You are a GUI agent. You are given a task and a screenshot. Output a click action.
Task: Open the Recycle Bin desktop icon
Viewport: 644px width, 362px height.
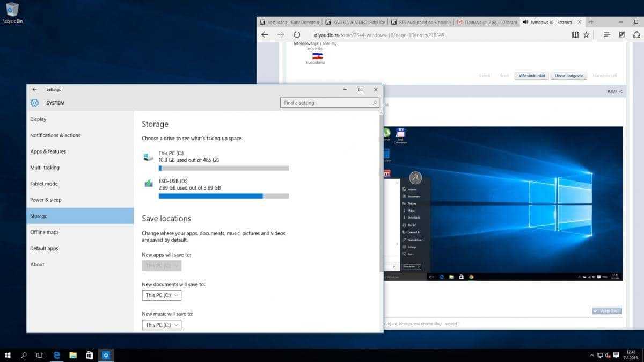11,13
